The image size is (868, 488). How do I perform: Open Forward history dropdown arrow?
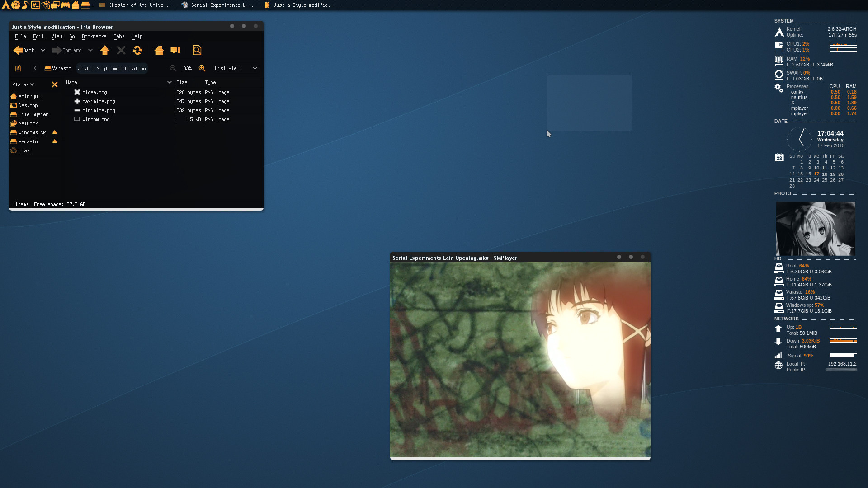pyautogui.click(x=90, y=50)
